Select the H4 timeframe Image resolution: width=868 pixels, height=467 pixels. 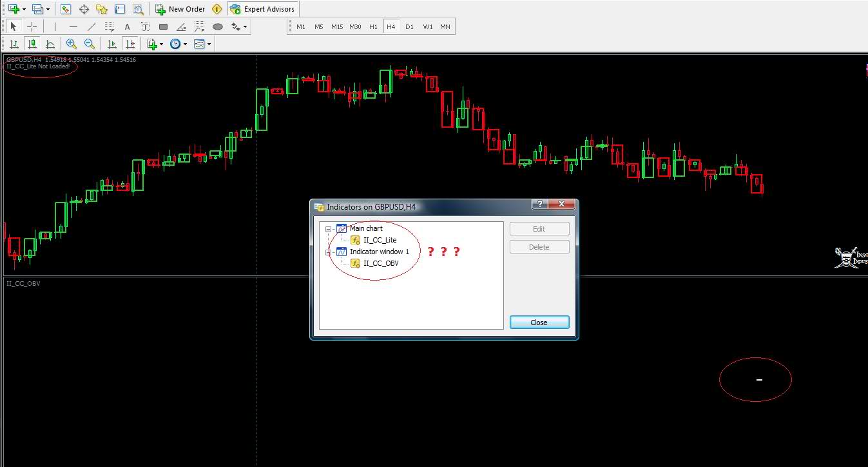(x=391, y=26)
